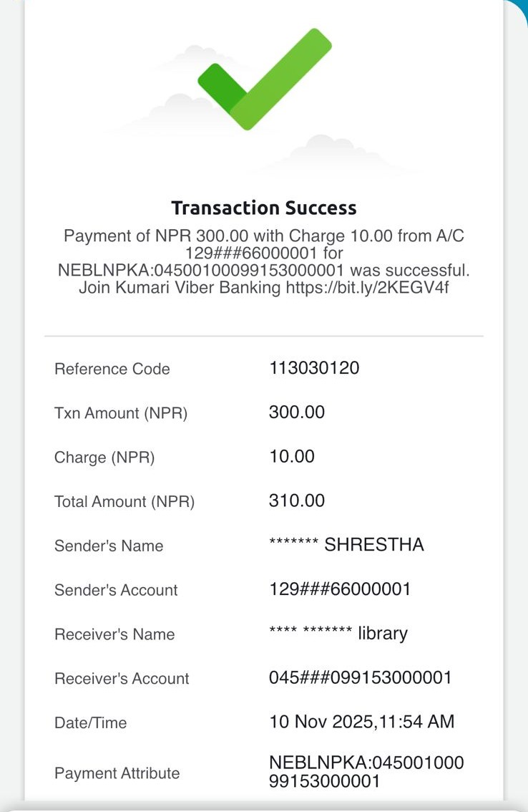Viewport: 528px width, 812px height.
Task: Select the Charge (NPR) row value 10.00
Action: coord(292,456)
